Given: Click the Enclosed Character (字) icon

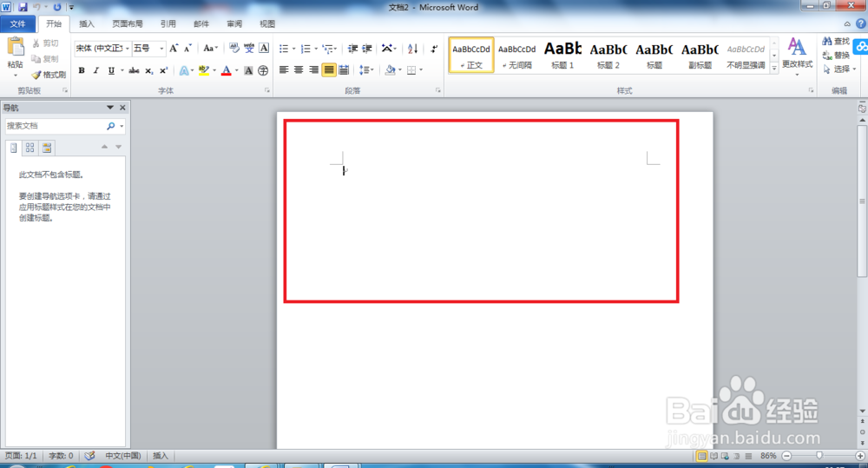Looking at the screenshot, I should tap(263, 70).
